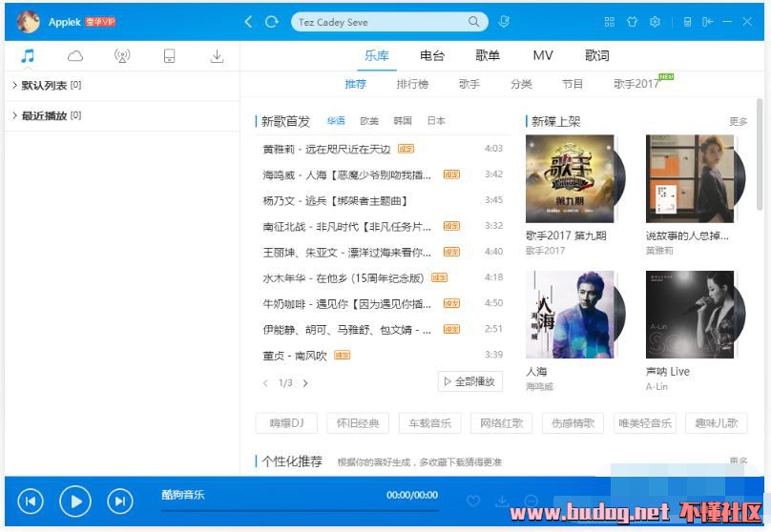This screenshot has width=771, height=532.
Task: Select the 排行榜 sub-tab
Action: click(x=412, y=84)
